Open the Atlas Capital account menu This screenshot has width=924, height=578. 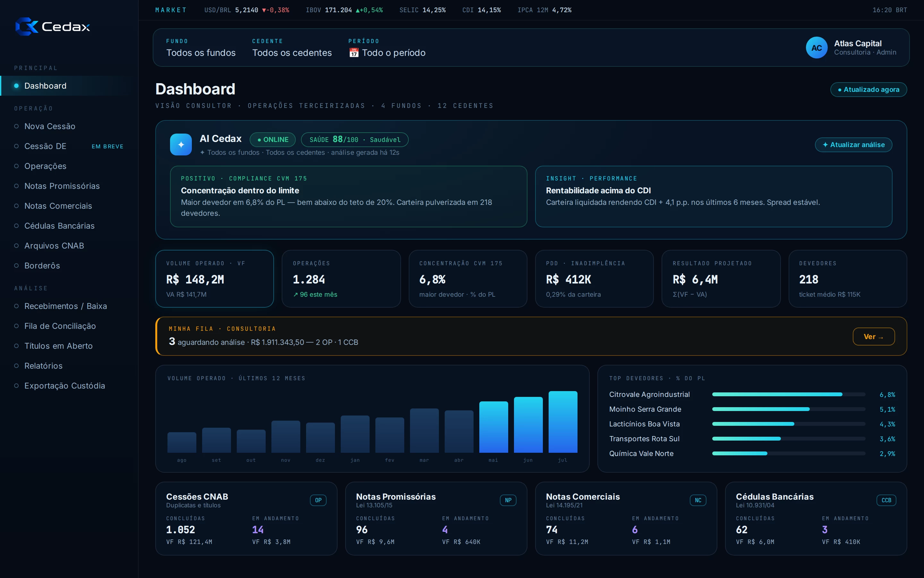coord(851,48)
